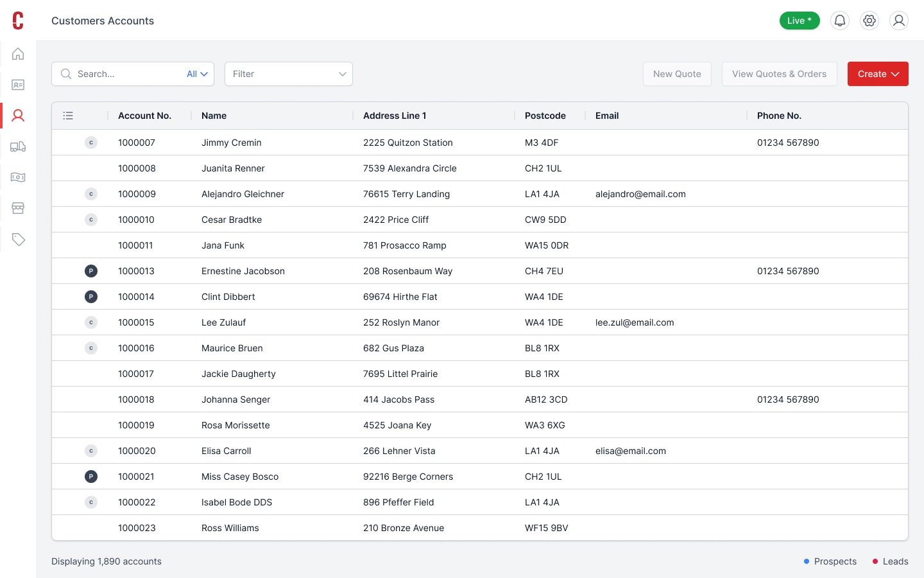Click the C badge for Maurice Bruen
Image resolution: width=924 pixels, height=578 pixels.
[91, 348]
